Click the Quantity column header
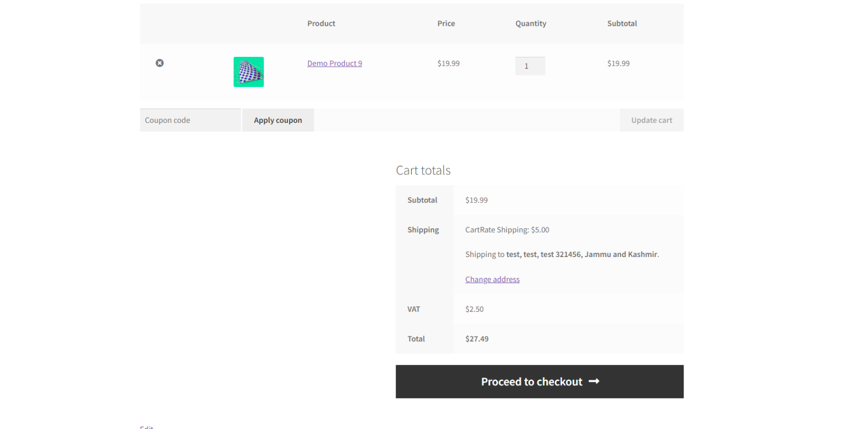The image size is (868, 429). 530,23
